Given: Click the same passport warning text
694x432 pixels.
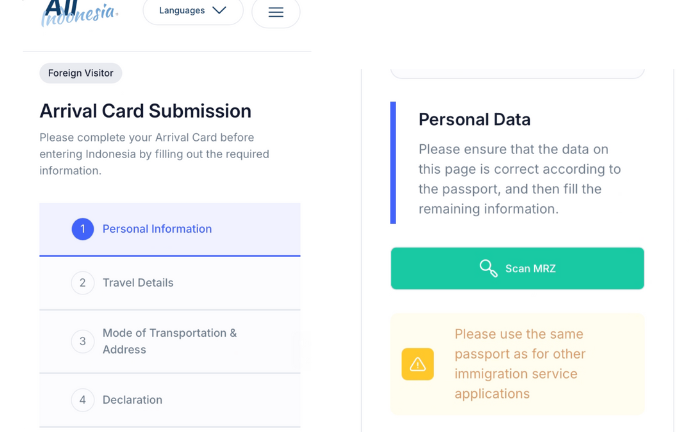Looking at the screenshot, I should pyautogui.click(x=520, y=364).
